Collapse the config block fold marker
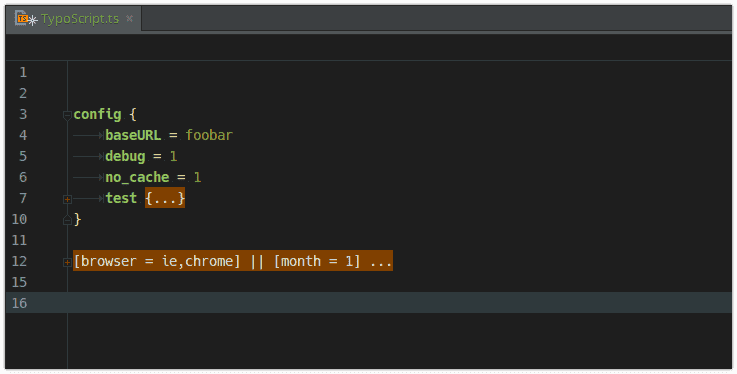Screen dimensions: 737x374 pos(67,115)
